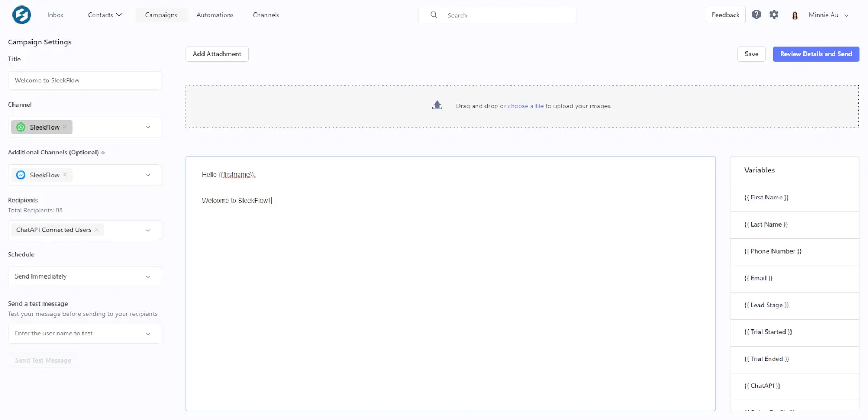868x420 pixels.
Task: Insert the Phone Number variable
Action: coord(794,251)
